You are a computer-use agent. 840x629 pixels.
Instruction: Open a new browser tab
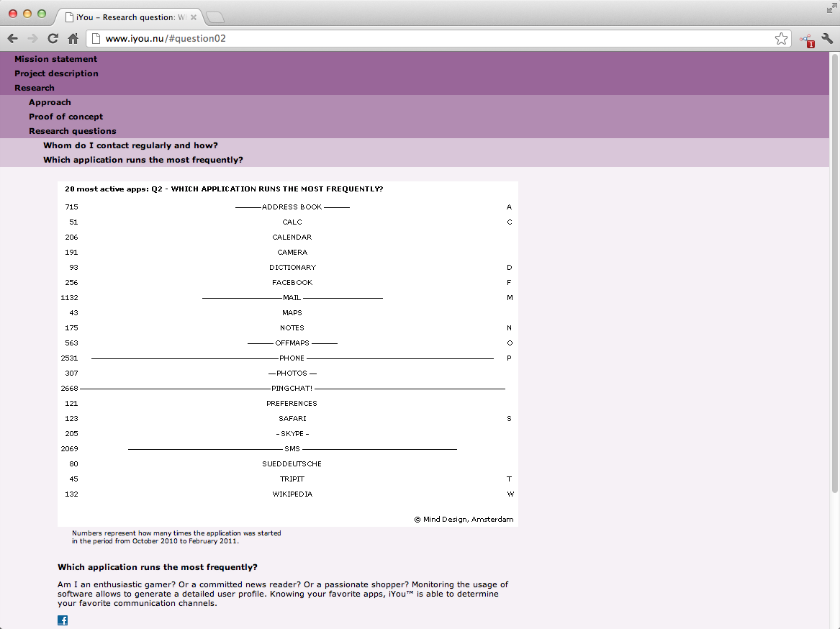coord(215,17)
